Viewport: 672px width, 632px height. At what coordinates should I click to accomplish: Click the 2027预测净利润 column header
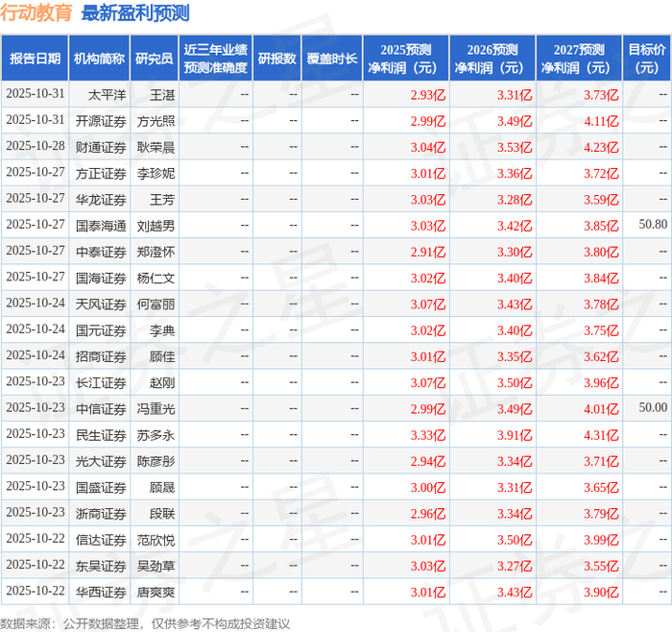pyautogui.click(x=579, y=59)
